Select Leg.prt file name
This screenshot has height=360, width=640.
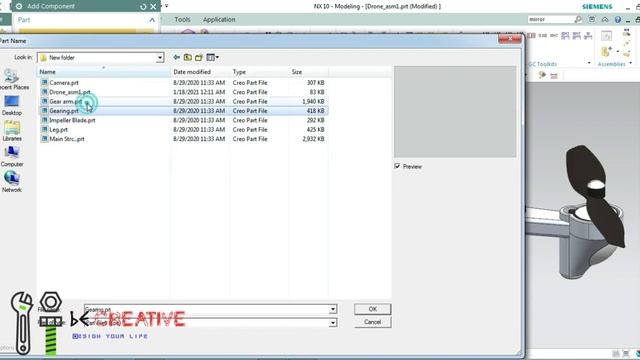(x=58, y=129)
